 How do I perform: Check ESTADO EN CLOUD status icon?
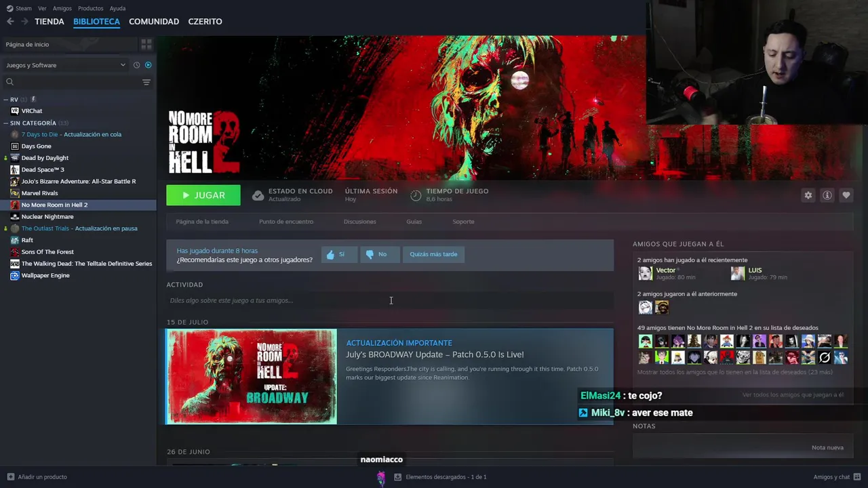click(258, 195)
